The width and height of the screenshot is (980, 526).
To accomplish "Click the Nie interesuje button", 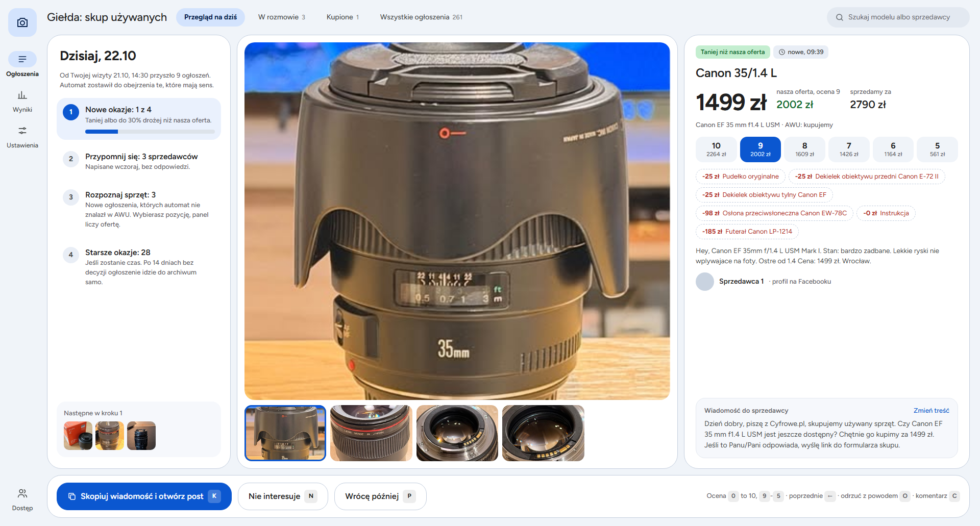I will (283, 496).
